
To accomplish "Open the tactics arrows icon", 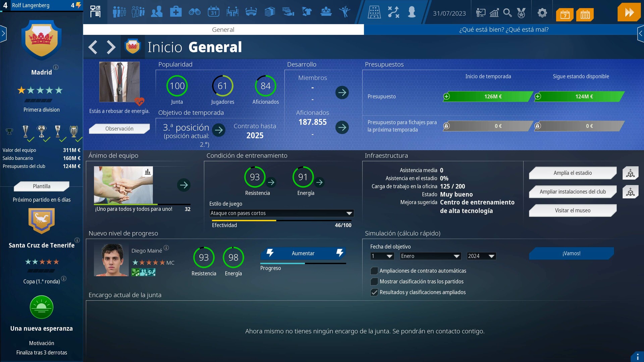I will 393,12.
